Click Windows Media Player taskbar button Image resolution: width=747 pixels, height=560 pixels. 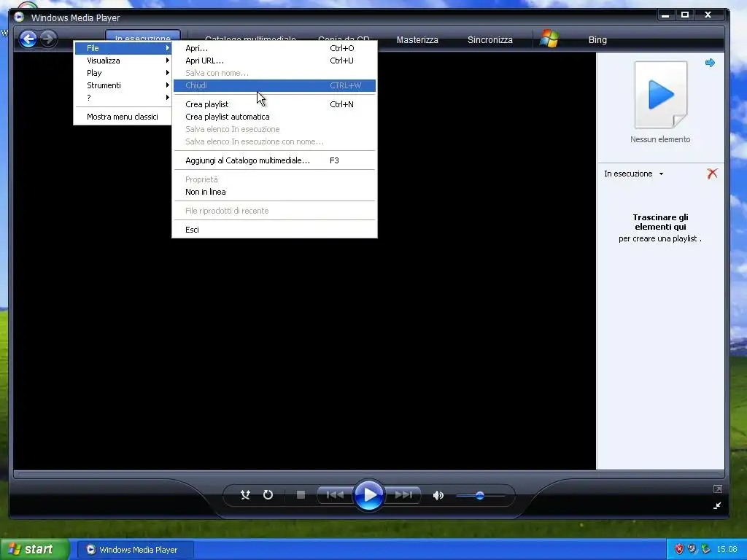(x=135, y=550)
